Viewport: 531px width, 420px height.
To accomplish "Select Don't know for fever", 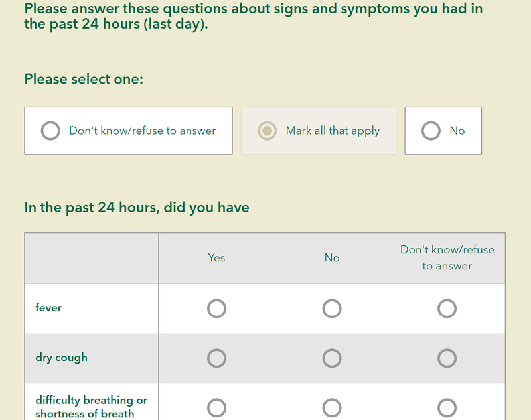I will click(x=447, y=309).
